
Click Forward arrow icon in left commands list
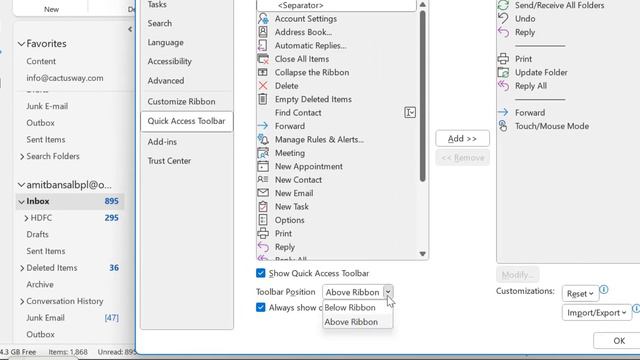click(x=263, y=126)
